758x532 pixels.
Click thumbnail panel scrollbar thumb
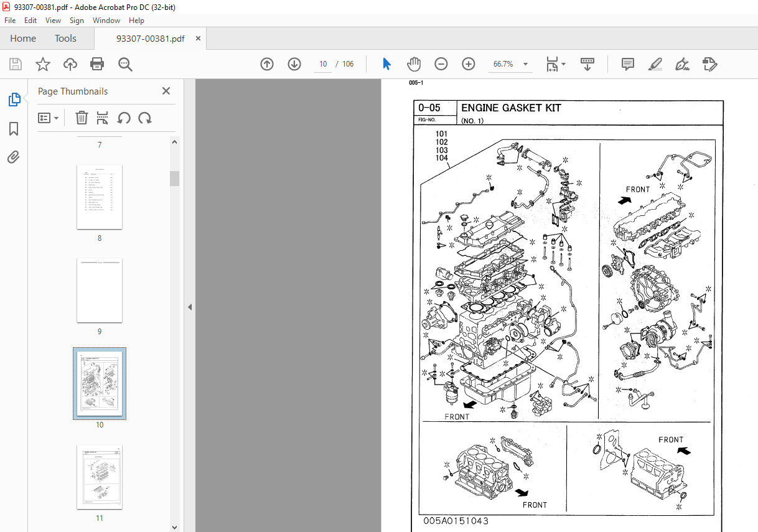(174, 178)
